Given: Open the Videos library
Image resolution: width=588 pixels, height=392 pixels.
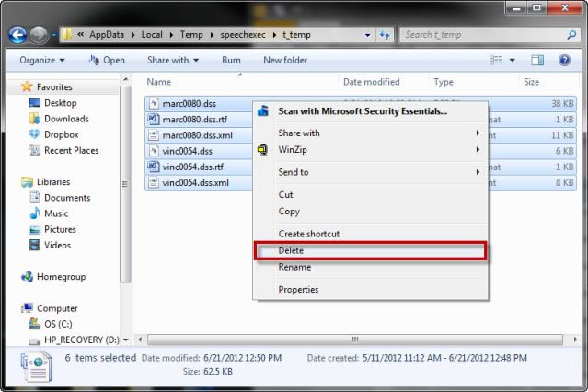Looking at the screenshot, I should point(57,245).
